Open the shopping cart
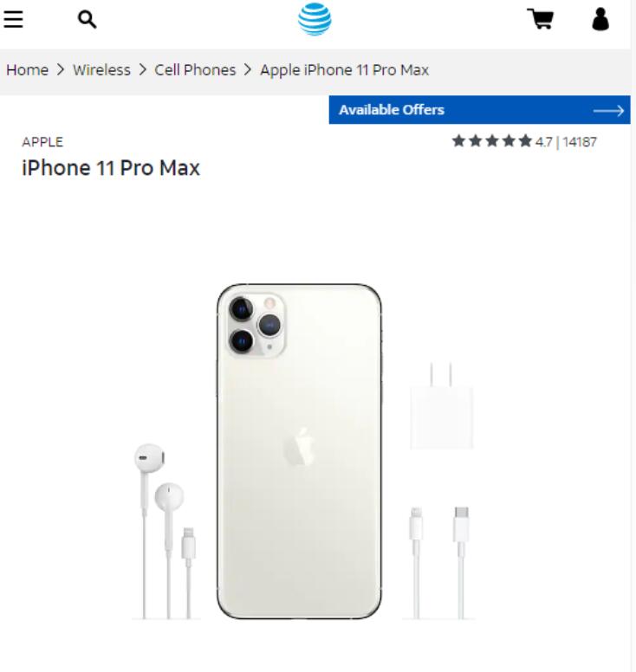 point(541,19)
